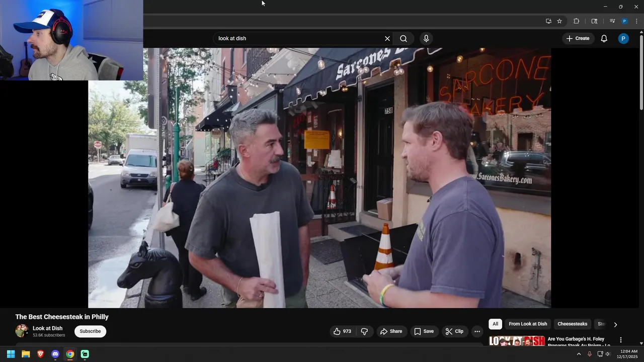This screenshot has width=644, height=362.
Task: Open Chrome three-dot menu
Action: pyautogui.click(x=636, y=21)
